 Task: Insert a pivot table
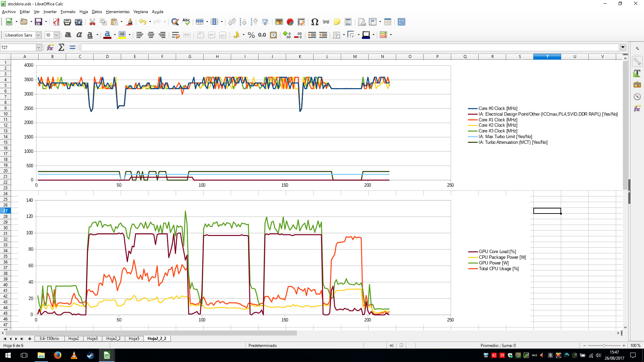301,22
